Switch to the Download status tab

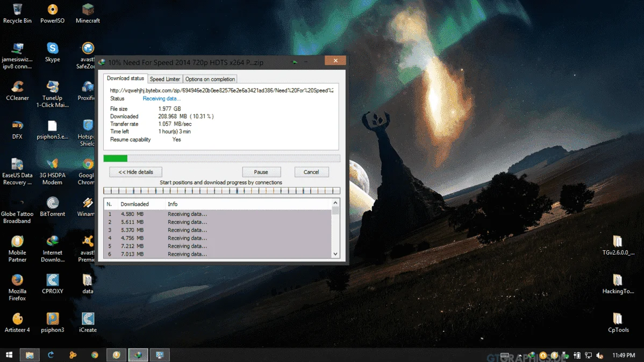[x=125, y=78]
